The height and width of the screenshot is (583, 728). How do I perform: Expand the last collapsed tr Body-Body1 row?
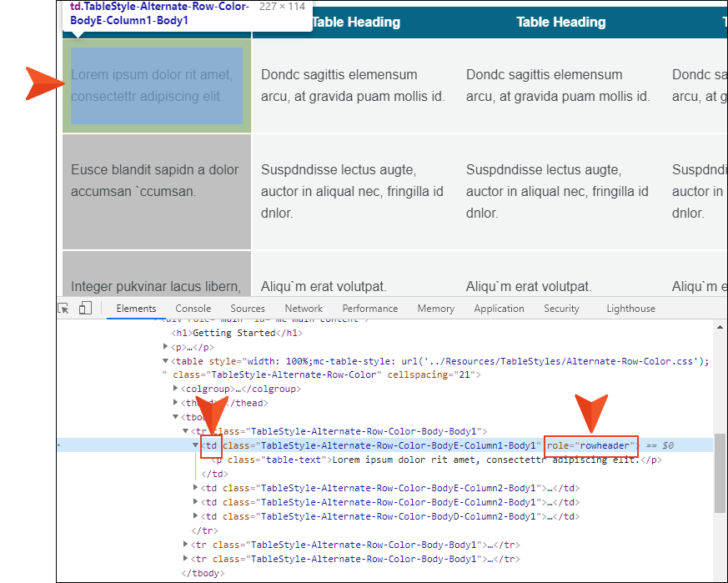(x=186, y=559)
